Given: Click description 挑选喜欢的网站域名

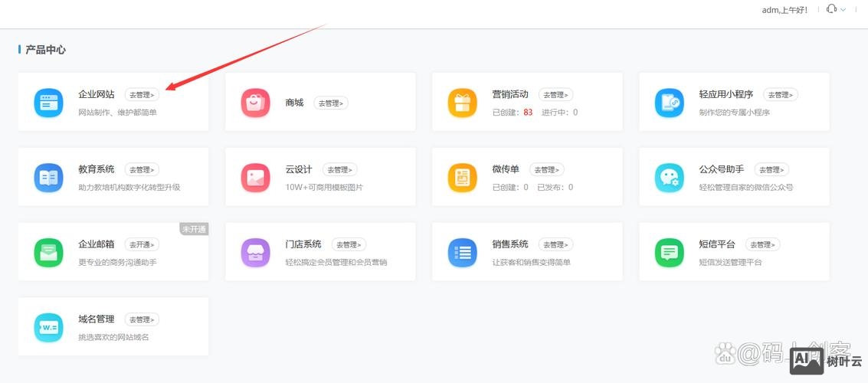Looking at the screenshot, I should coord(114,337).
